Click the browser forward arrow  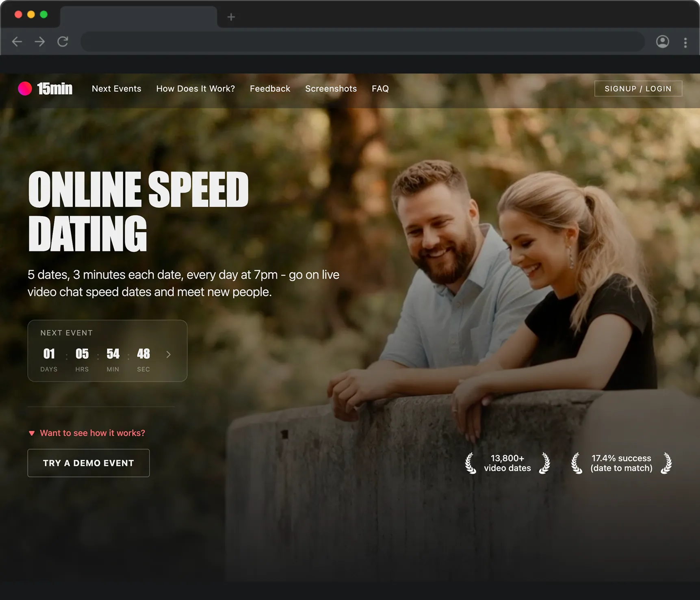tap(40, 41)
